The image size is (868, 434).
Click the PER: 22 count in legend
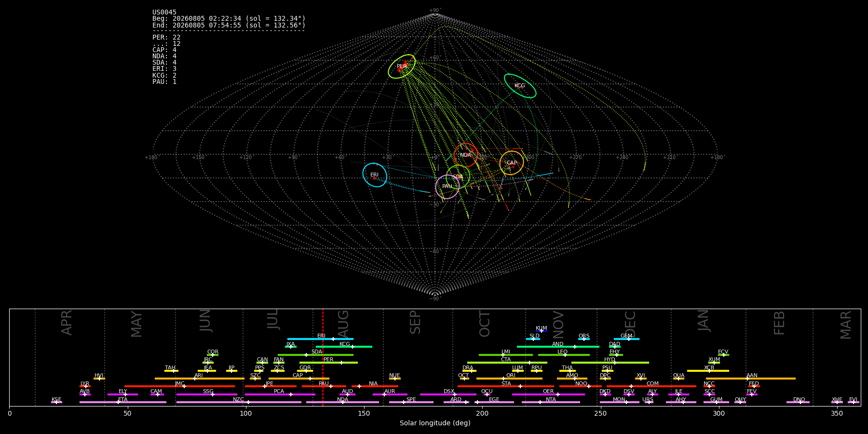166,37
